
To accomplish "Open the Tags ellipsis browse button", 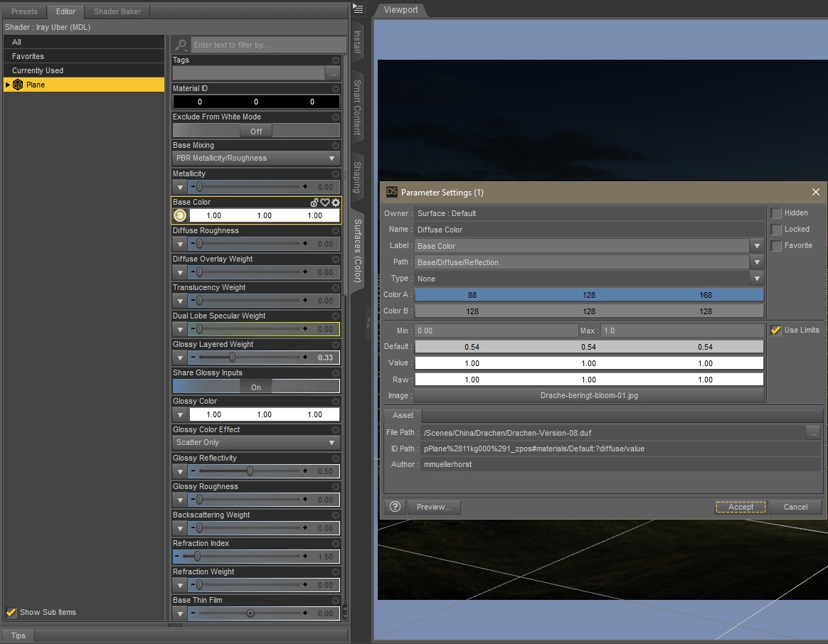I will click(x=333, y=74).
